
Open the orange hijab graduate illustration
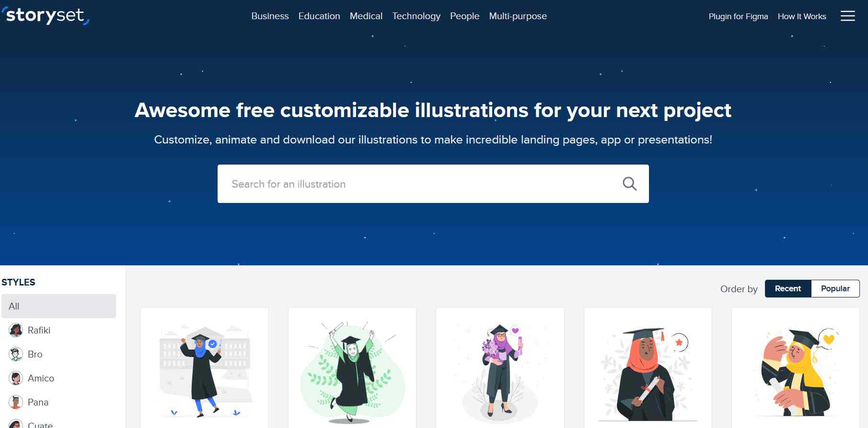coord(648,368)
